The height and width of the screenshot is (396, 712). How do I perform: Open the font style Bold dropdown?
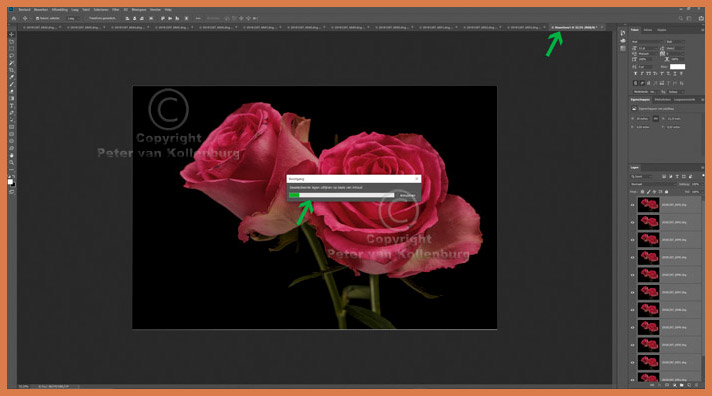(676, 42)
